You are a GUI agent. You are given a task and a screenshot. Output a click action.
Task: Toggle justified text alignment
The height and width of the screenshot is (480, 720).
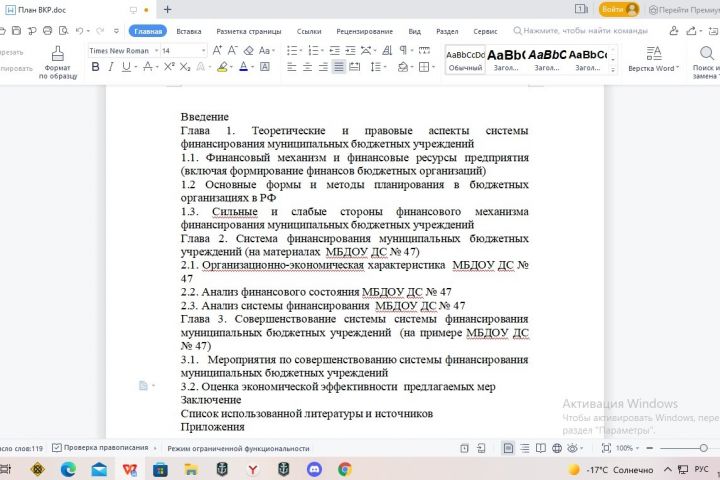click(x=339, y=68)
